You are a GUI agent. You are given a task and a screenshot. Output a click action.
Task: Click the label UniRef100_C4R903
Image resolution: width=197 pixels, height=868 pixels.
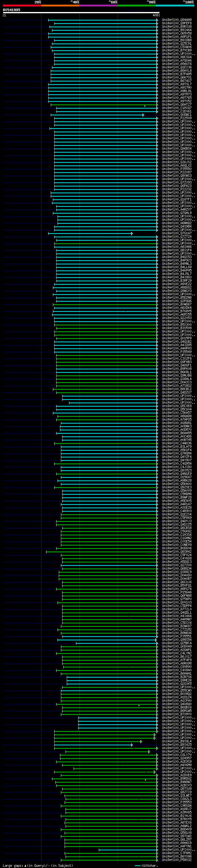pos(177,511)
